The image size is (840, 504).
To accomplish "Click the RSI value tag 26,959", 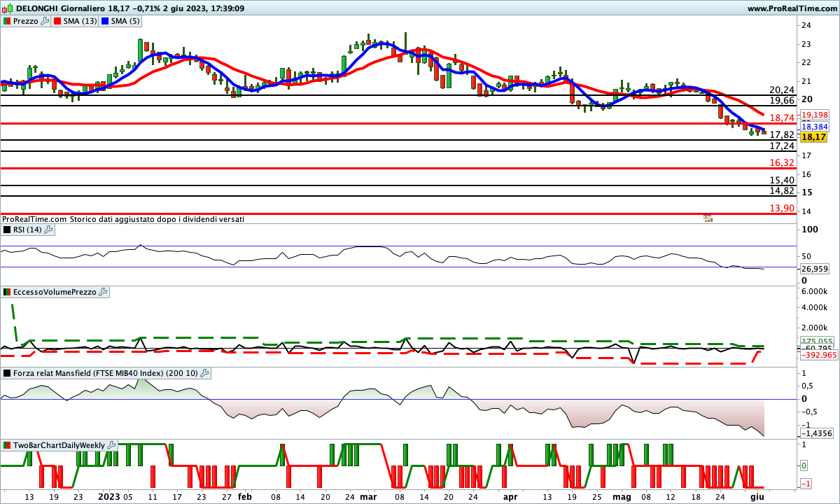I will click(x=815, y=269).
